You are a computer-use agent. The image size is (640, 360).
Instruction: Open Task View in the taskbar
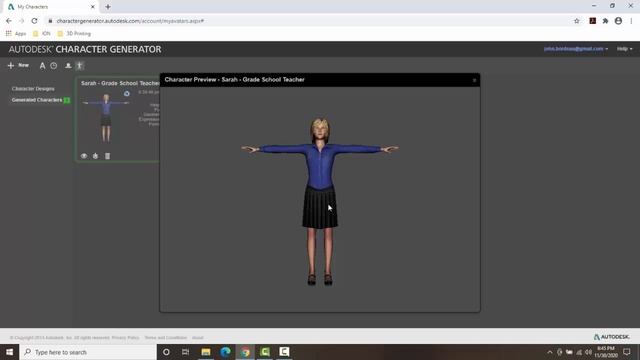(x=185, y=352)
